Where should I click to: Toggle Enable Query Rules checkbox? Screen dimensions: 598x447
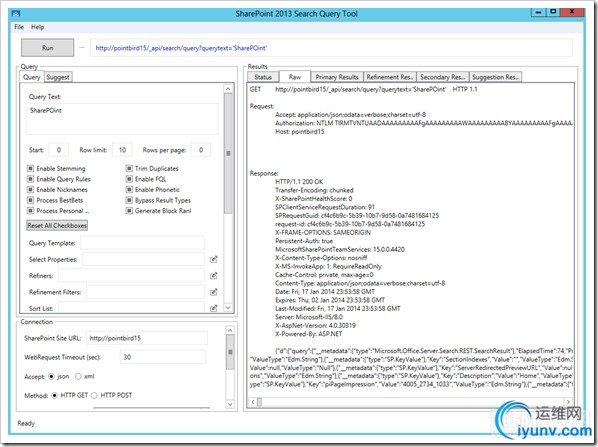click(x=30, y=179)
